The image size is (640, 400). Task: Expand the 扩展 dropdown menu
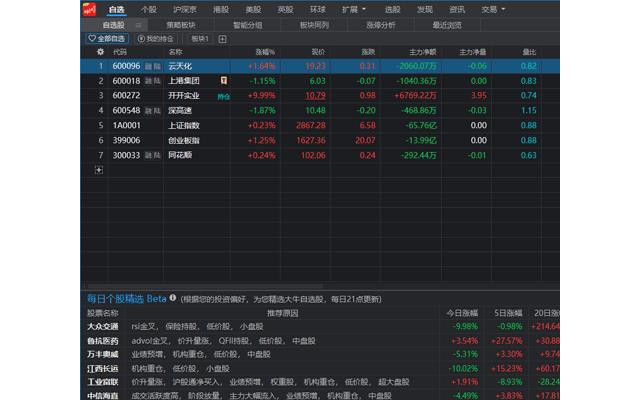354,9
